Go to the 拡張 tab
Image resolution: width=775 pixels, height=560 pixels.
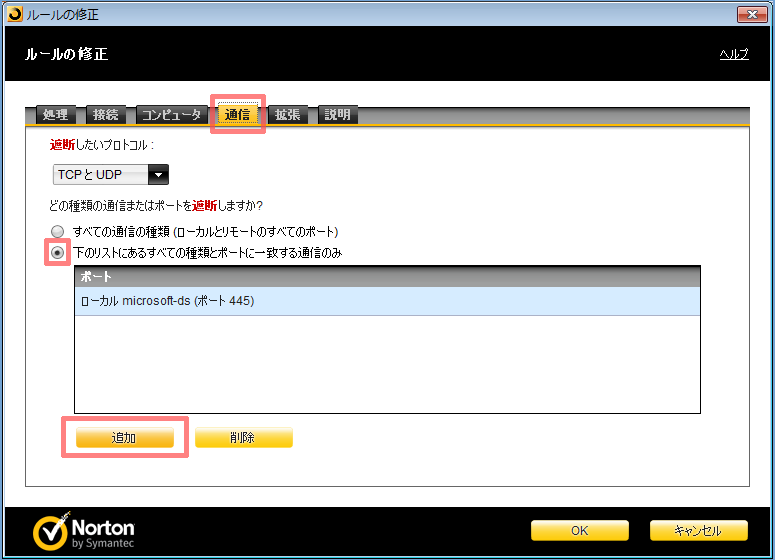(x=289, y=115)
